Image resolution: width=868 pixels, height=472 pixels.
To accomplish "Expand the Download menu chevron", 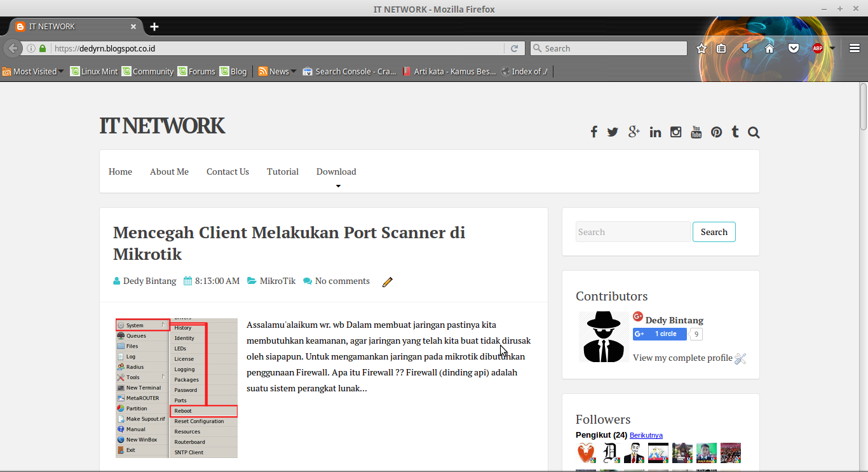I will [337, 185].
